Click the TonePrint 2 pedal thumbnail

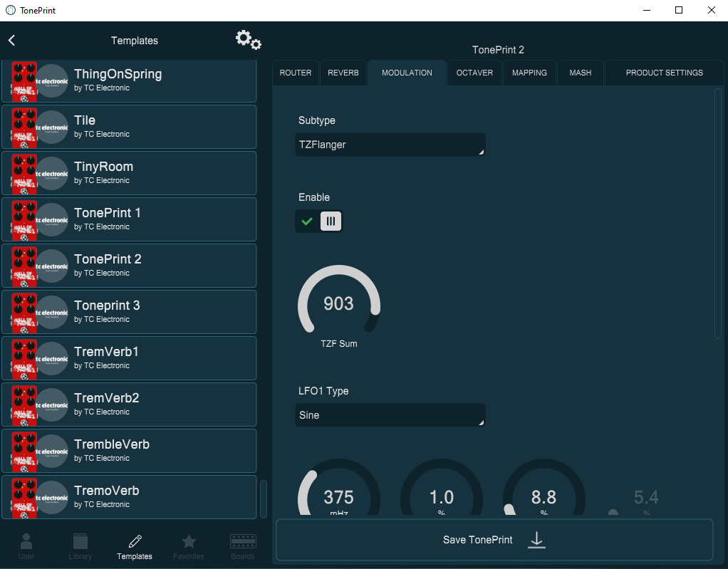(x=24, y=266)
